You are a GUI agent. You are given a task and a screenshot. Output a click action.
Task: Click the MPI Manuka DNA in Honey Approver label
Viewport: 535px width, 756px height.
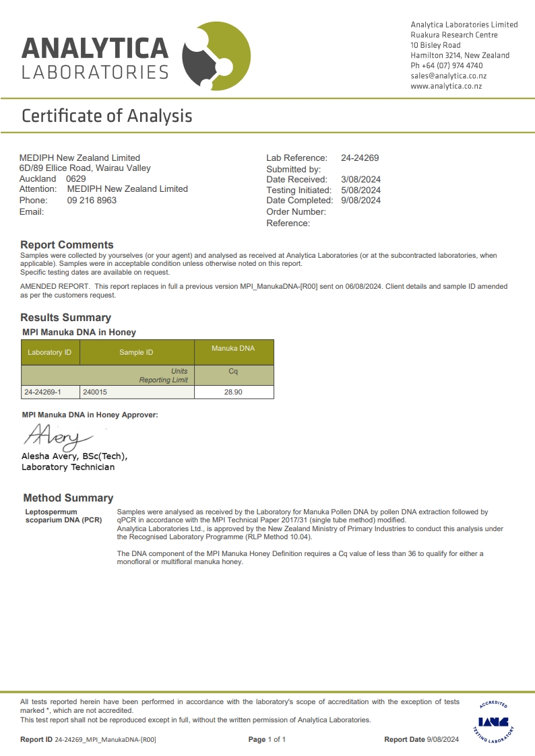(x=90, y=415)
